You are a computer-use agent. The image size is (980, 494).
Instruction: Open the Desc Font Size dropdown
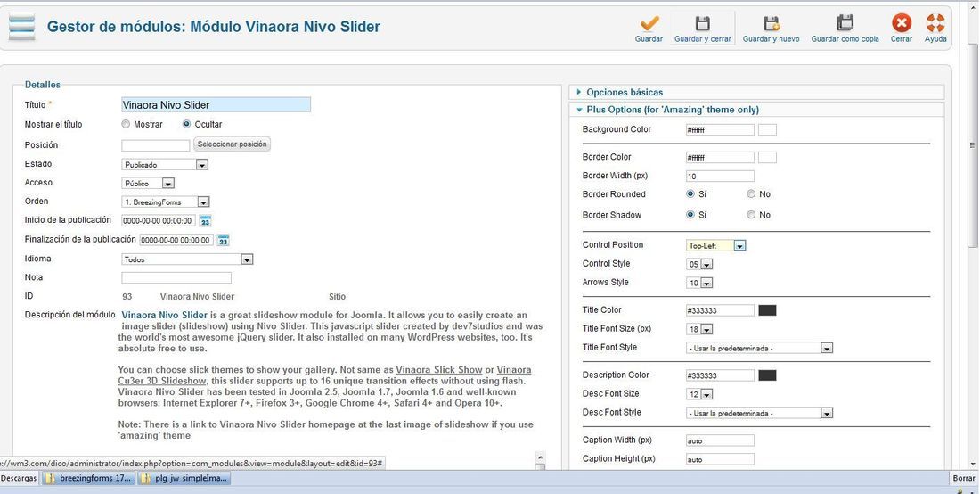coord(699,394)
